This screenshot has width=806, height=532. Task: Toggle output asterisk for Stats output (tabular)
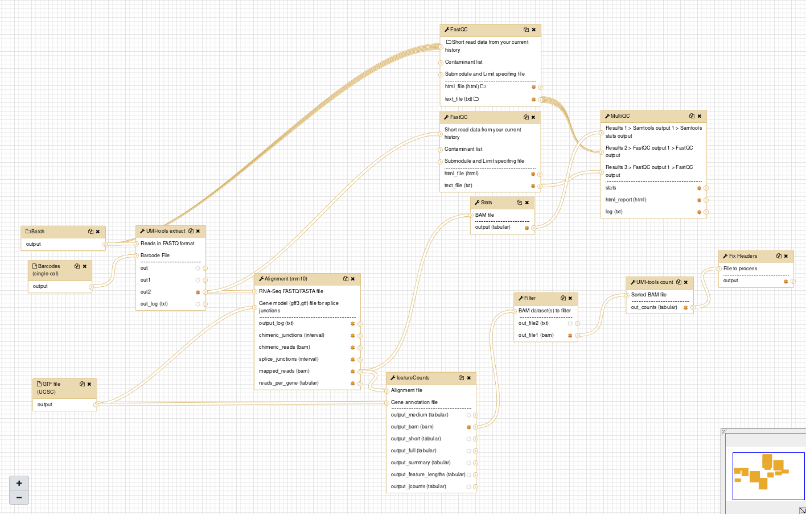click(x=527, y=228)
